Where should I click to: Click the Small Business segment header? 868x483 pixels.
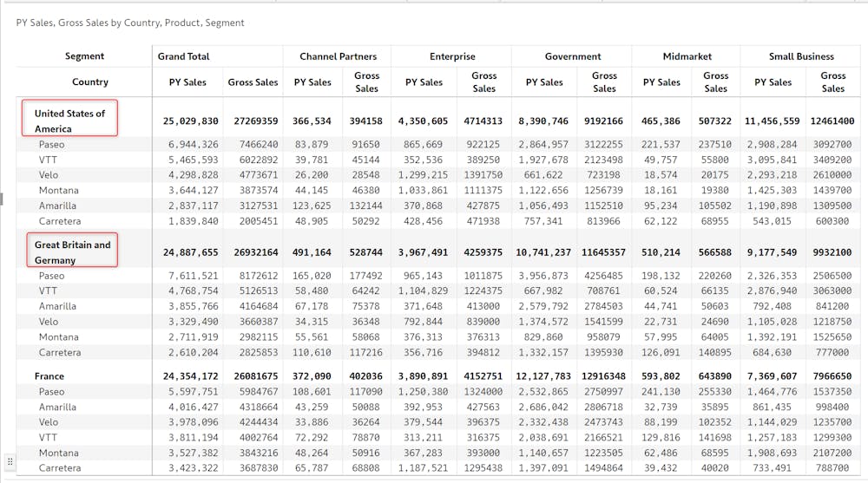(801, 56)
